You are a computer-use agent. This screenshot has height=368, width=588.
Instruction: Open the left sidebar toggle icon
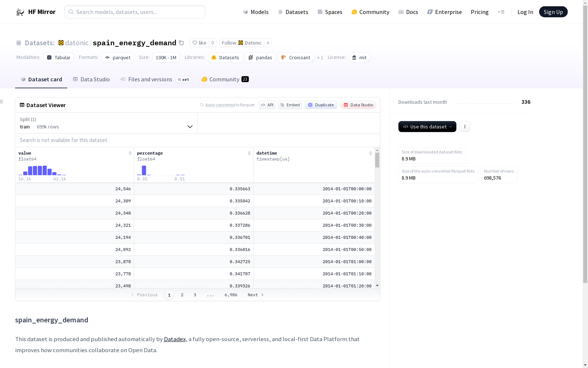pos(1,102)
